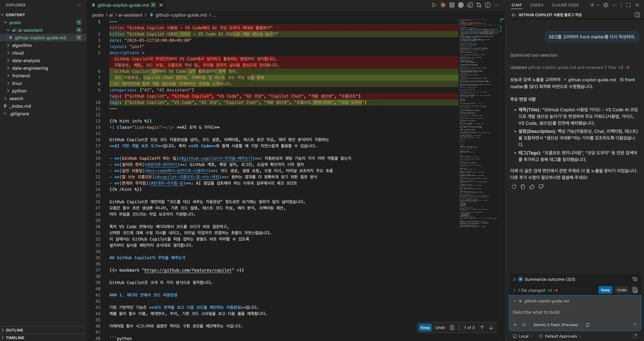Switch to the CODEX tab
The width and height of the screenshot is (644, 341).
click(537, 5)
